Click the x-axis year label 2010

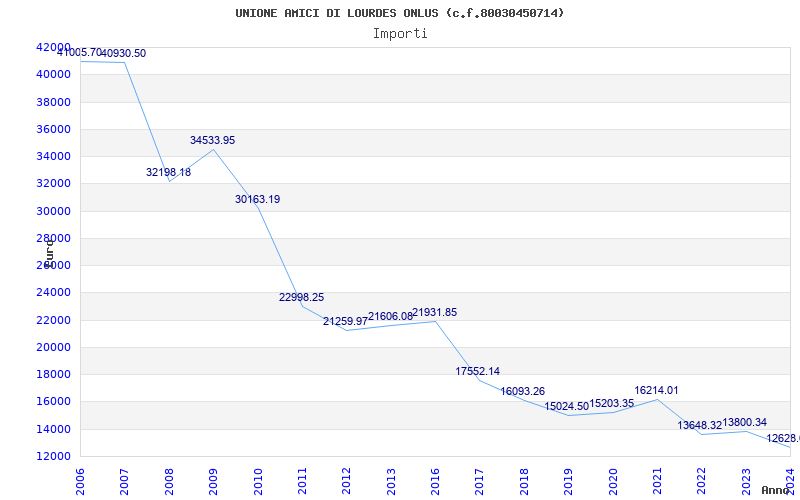pyautogui.click(x=258, y=482)
